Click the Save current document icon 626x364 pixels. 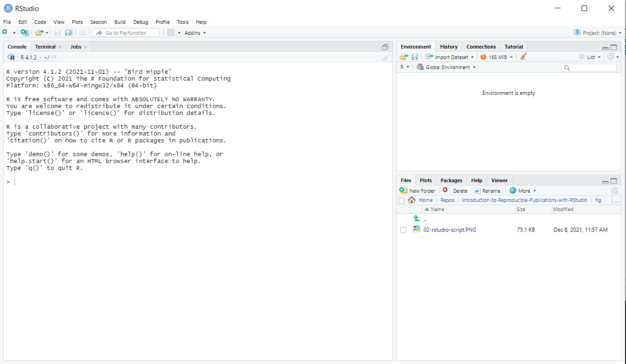tap(57, 33)
